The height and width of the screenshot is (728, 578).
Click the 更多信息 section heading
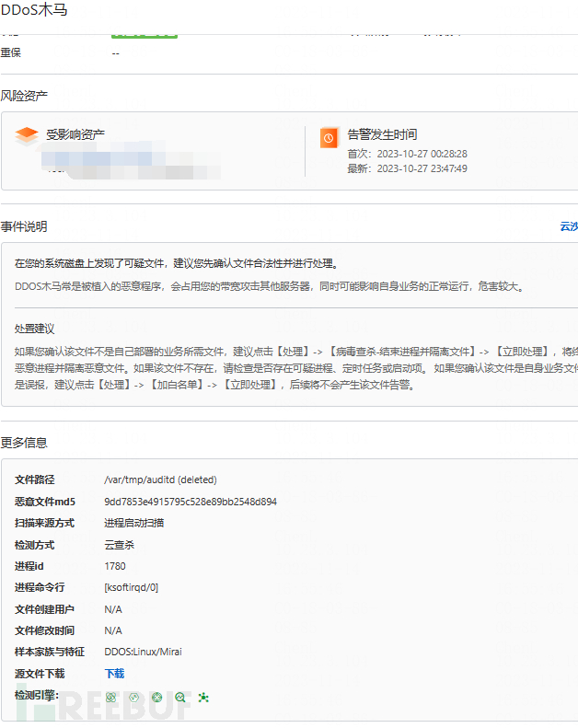(24, 443)
